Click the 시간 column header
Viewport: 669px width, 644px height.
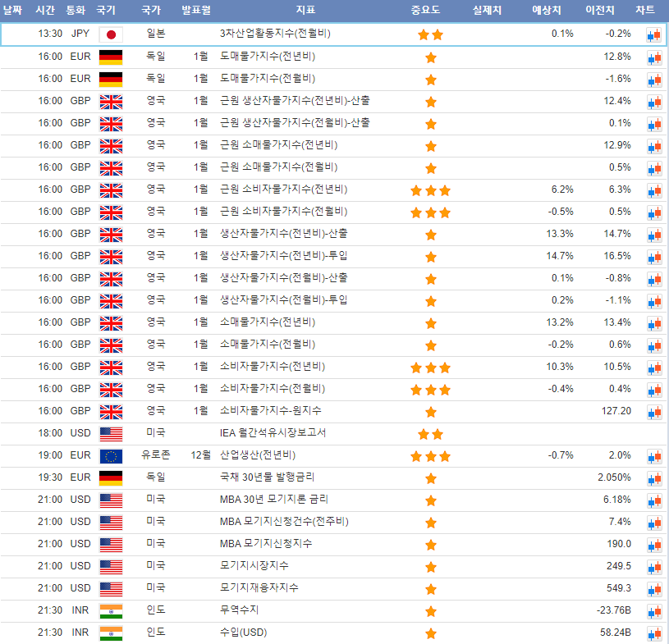pyautogui.click(x=46, y=11)
